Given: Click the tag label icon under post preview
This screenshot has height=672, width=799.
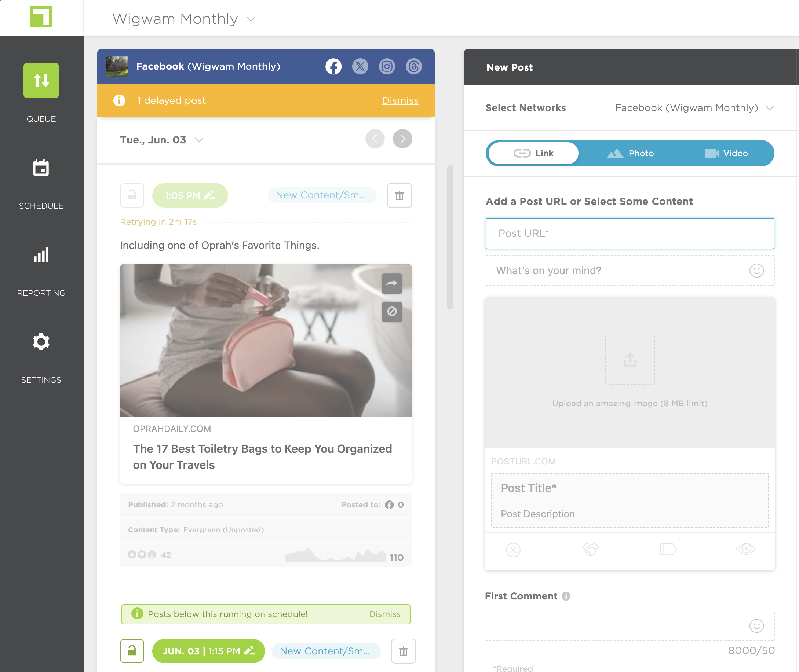Looking at the screenshot, I should pos(668,549).
